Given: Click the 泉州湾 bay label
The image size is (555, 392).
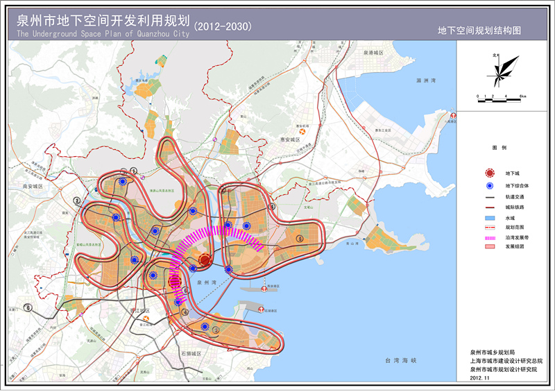Looking at the screenshot, I should (207, 283).
